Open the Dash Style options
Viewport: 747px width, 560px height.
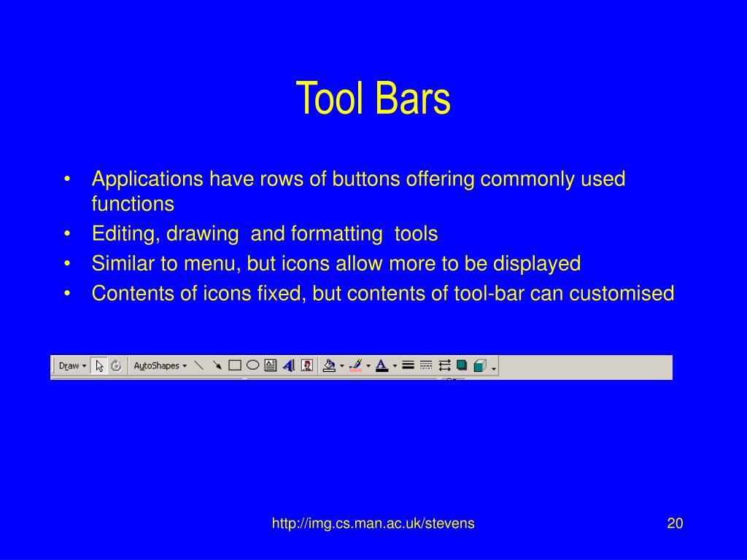point(426,366)
